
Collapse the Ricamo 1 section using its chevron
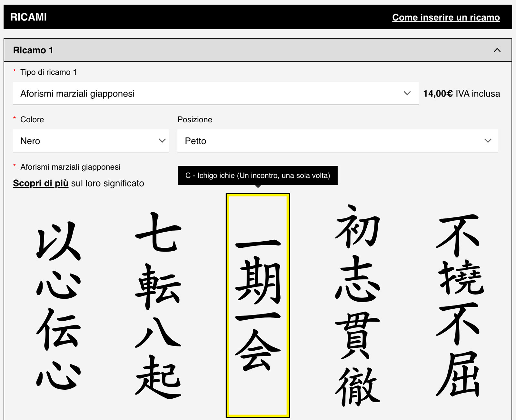[x=497, y=50]
